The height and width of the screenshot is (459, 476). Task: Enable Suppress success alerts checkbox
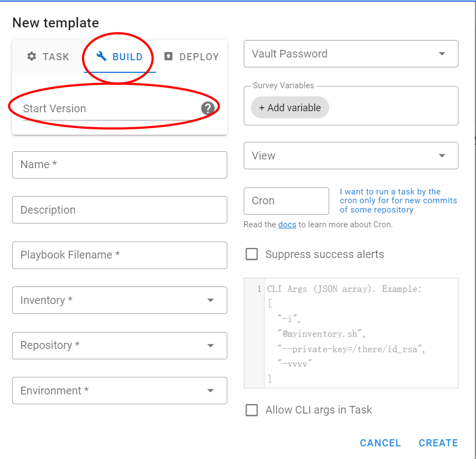(252, 254)
